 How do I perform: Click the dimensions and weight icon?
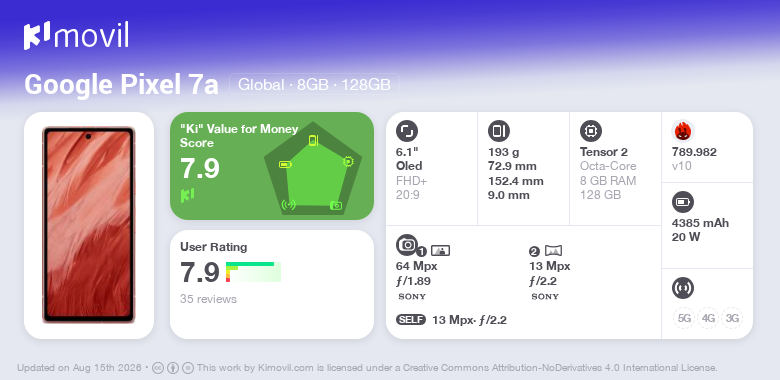(499, 131)
